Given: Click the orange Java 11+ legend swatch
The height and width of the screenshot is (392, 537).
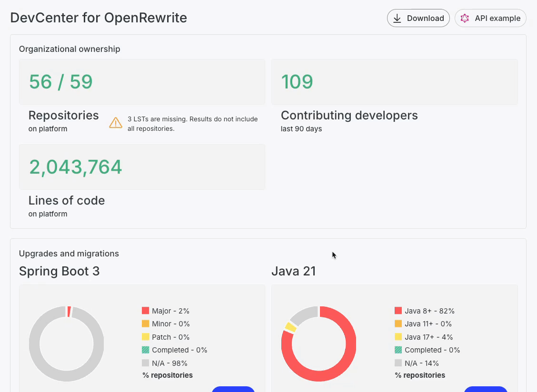Looking at the screenshot, I should [398, 323].
